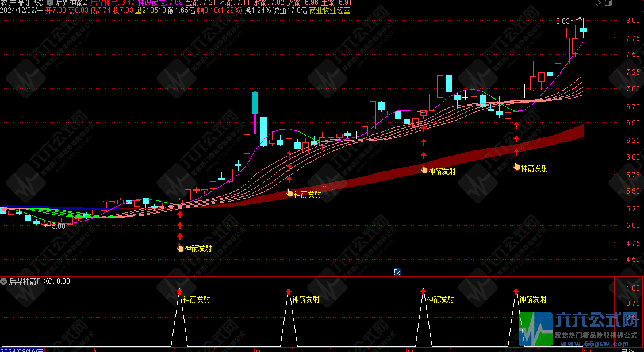Click the 农产品(日线) stock title

point(22,3)
